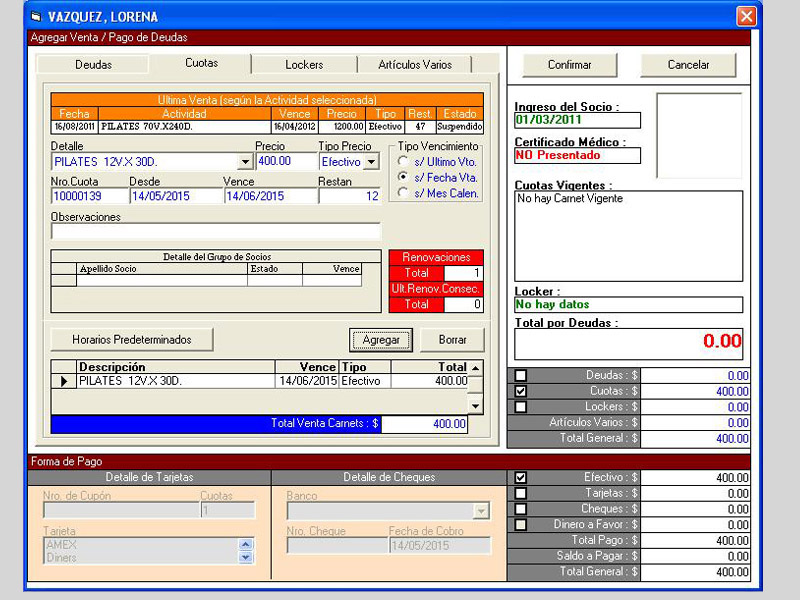Image resolution: width=800 pixels, height=600 pixels.
Task: Click the Efectivo cell in the sales list row
Action: (365, 381)
